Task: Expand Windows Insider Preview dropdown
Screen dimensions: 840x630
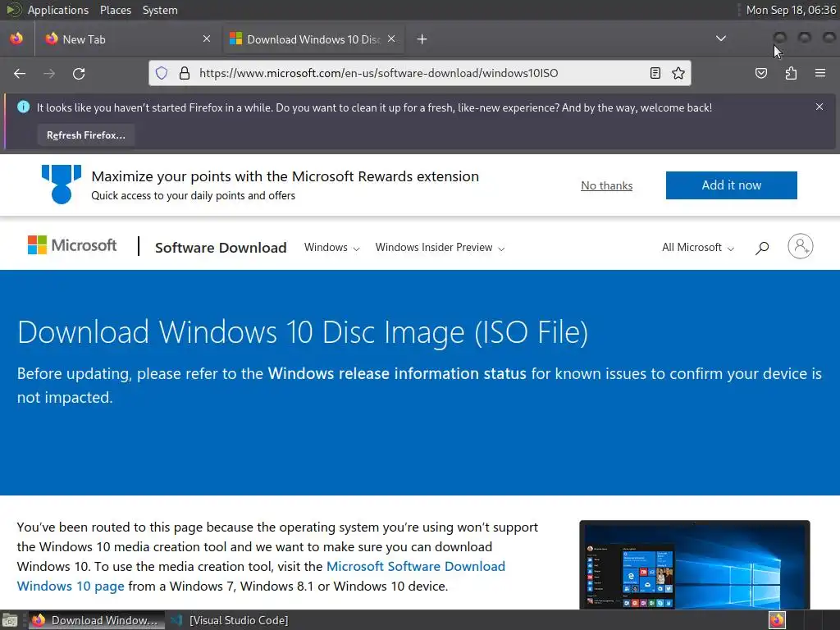Action: point(440,248)
